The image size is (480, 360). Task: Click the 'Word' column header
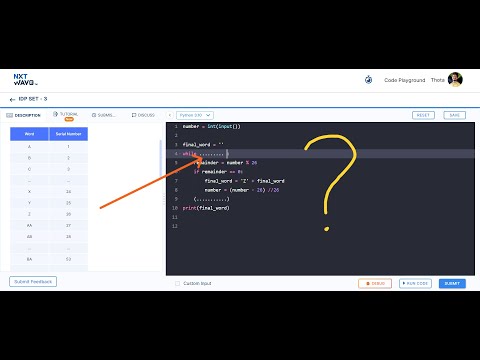pos(29,134)
